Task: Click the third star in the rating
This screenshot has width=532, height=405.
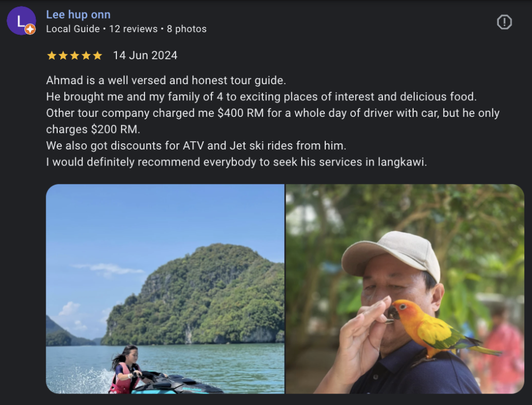Action: (x=75, y=56)
